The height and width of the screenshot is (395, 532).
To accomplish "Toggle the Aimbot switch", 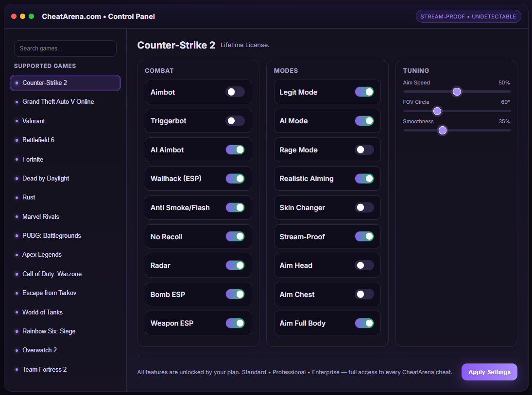I will (235, 92).
